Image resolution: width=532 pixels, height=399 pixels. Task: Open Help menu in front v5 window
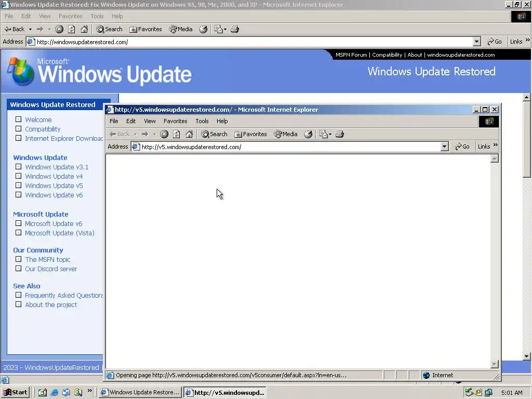222,121
